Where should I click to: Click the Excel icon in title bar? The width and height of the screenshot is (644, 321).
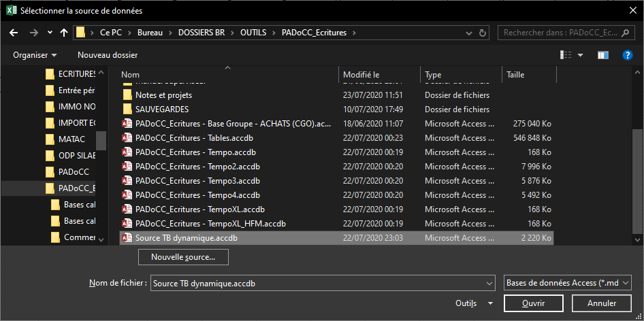coord(11,11)
